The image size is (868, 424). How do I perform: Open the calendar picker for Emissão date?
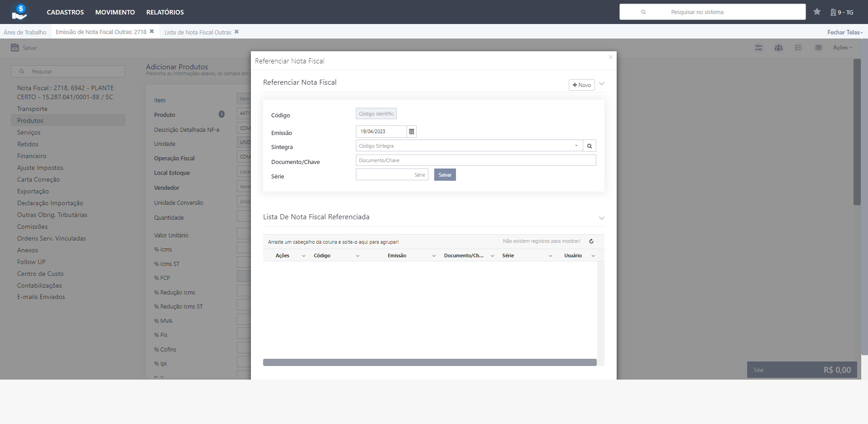coord(412,131)
